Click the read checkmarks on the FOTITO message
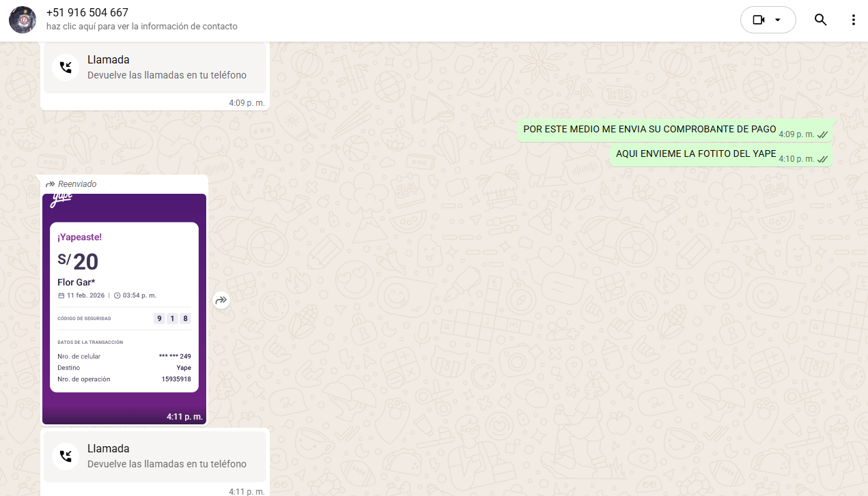868x496 pixels. click(x=822, y=160)
